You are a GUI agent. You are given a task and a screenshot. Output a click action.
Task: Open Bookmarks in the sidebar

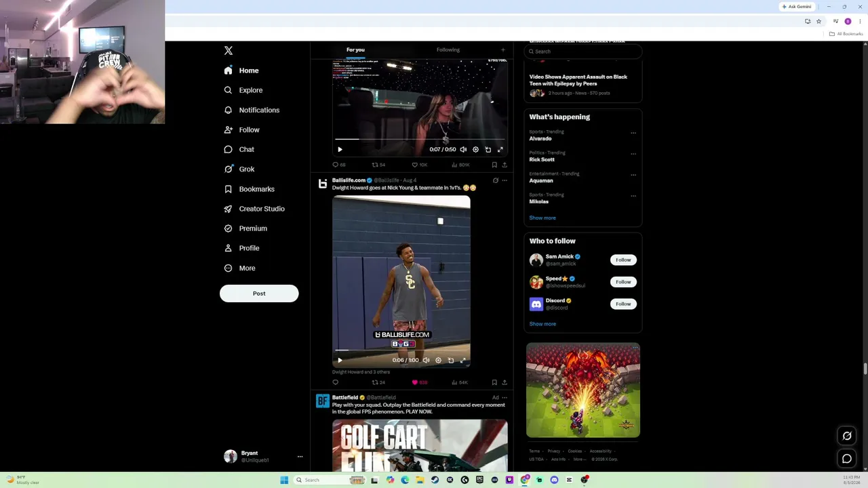point(249,189)
